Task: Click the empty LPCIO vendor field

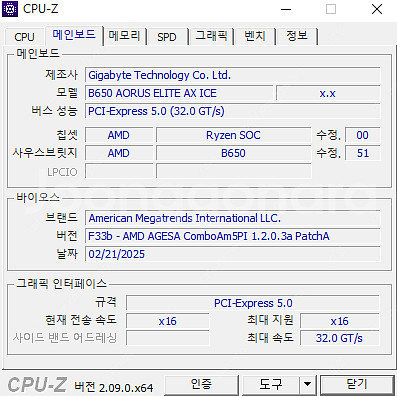Action: (119, 171)
